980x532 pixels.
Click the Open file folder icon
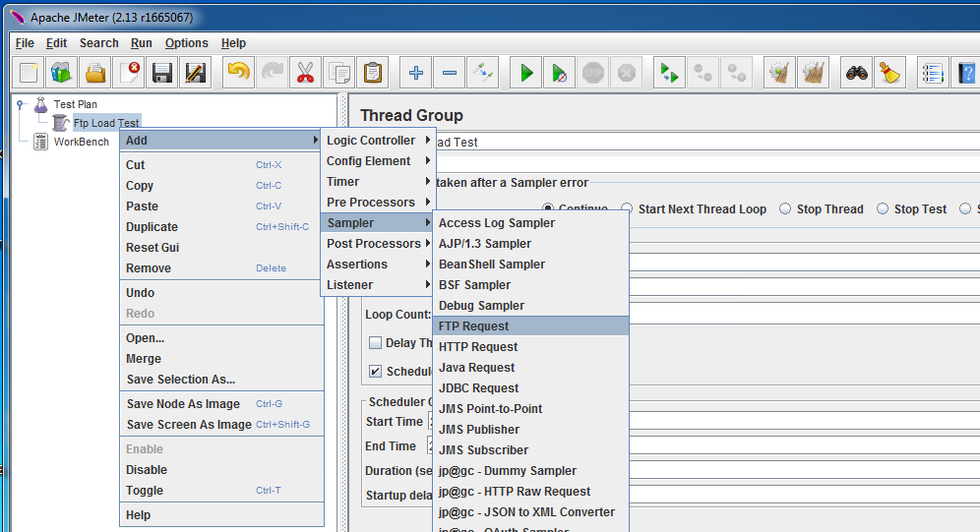(x=95, y=73)
